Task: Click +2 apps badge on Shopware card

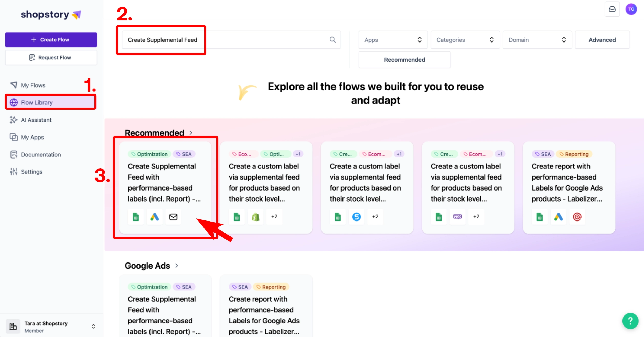Action: tap(375, 217)
